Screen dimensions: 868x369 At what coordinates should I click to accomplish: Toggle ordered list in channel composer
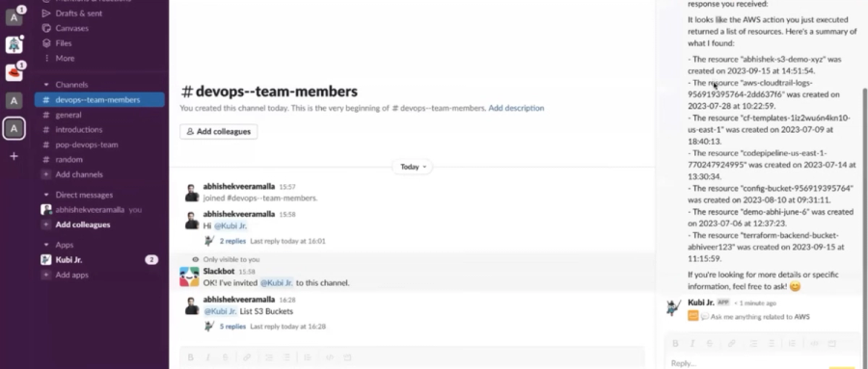tap(269, 357)
